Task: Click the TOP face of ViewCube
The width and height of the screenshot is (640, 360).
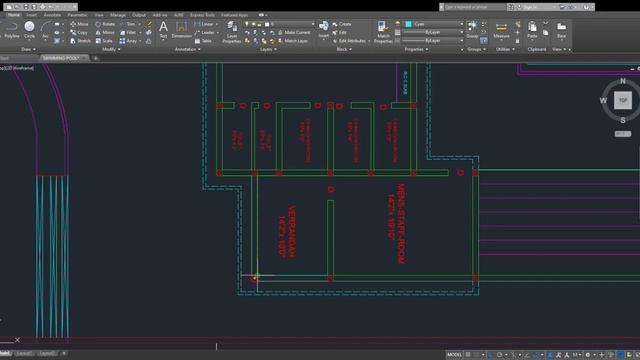Action: coord(623,100)
